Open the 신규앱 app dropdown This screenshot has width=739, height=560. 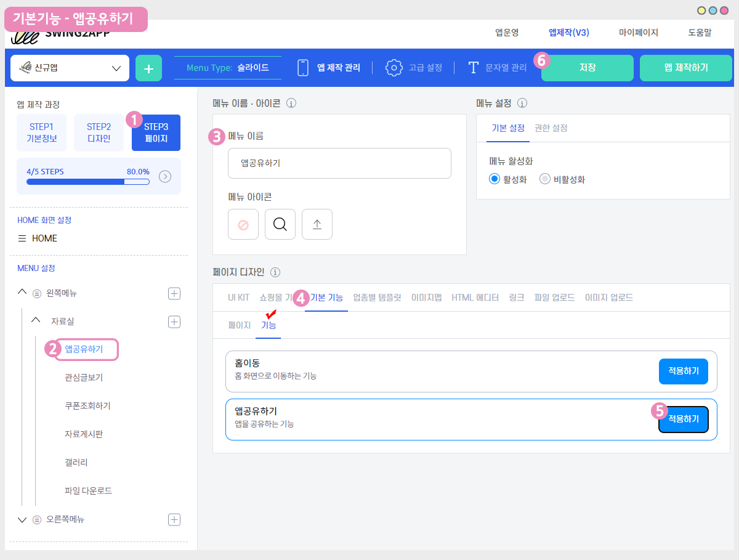[70, 68]
